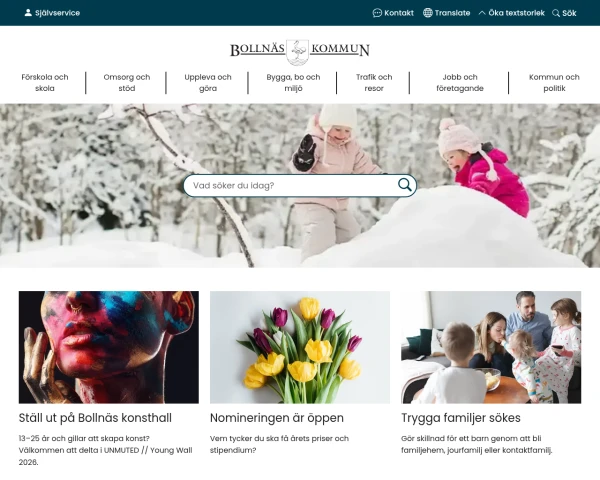Click the yellow tulips thumbnail image

click(x=300, y=347)
